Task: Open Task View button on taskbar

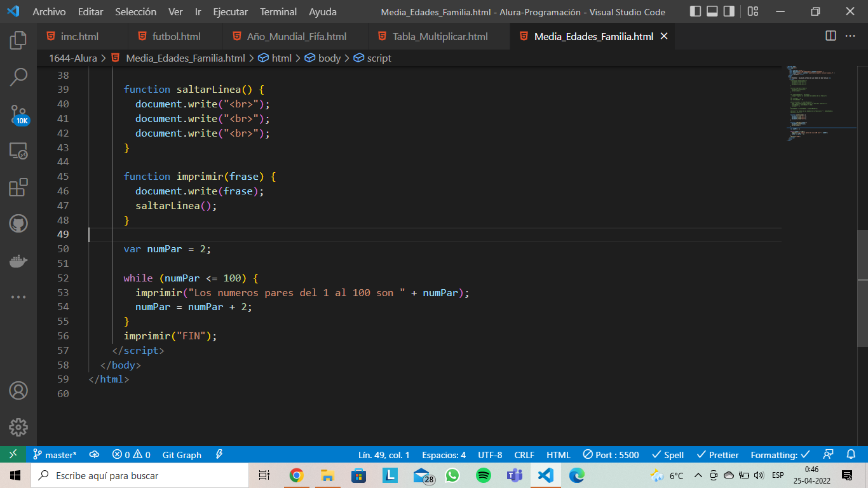Action: click(264, 475)
